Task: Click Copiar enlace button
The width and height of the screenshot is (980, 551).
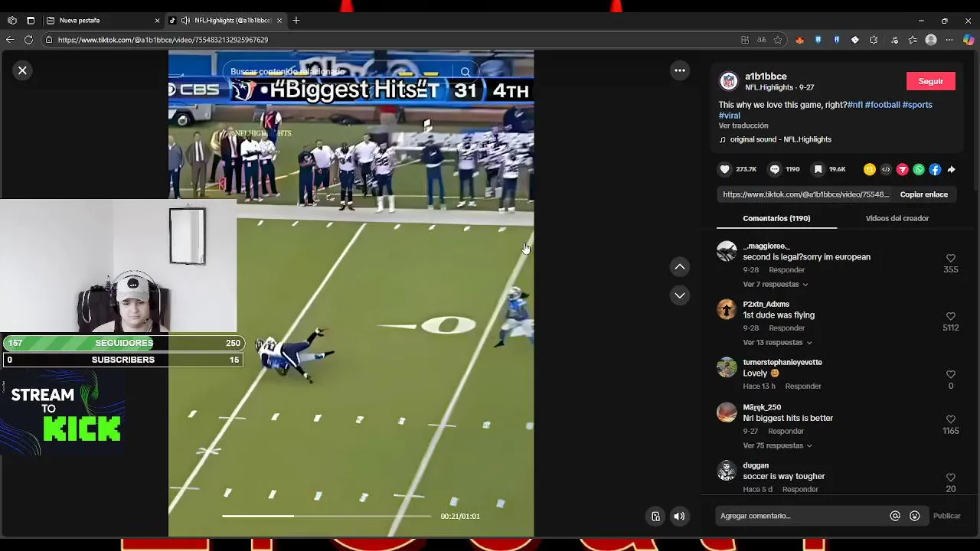Action: coord(923,194)
